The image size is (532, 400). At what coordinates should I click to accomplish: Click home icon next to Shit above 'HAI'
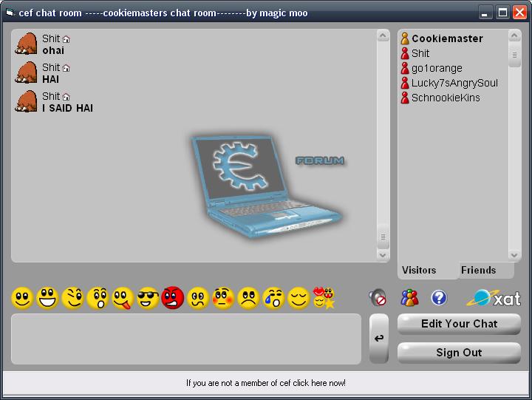click(66, 68)
